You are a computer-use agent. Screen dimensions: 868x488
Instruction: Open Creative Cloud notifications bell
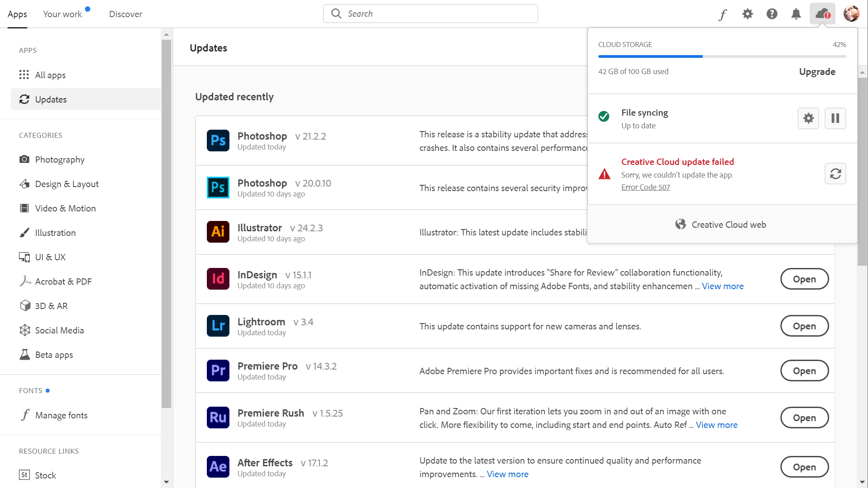[x=796, y=14]
